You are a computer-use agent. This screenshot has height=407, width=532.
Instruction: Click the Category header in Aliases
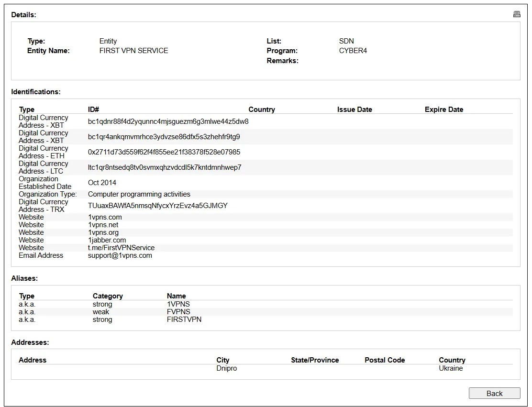coord(108,296)
